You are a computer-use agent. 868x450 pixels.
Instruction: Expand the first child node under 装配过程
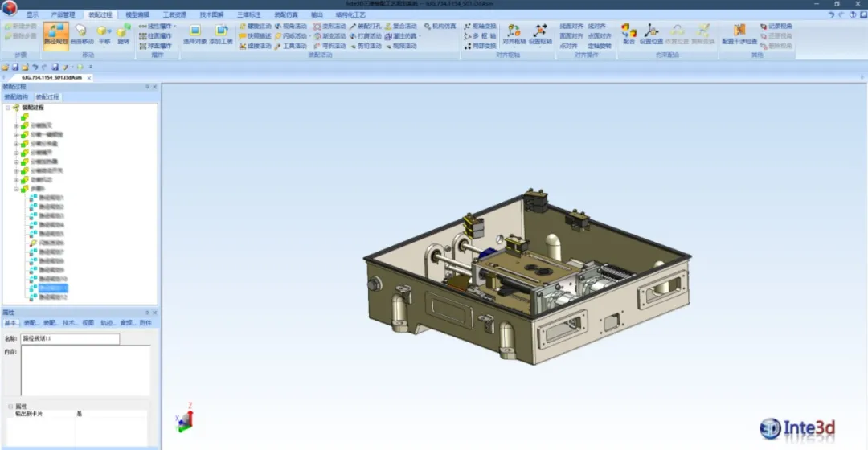coord(16,125)
